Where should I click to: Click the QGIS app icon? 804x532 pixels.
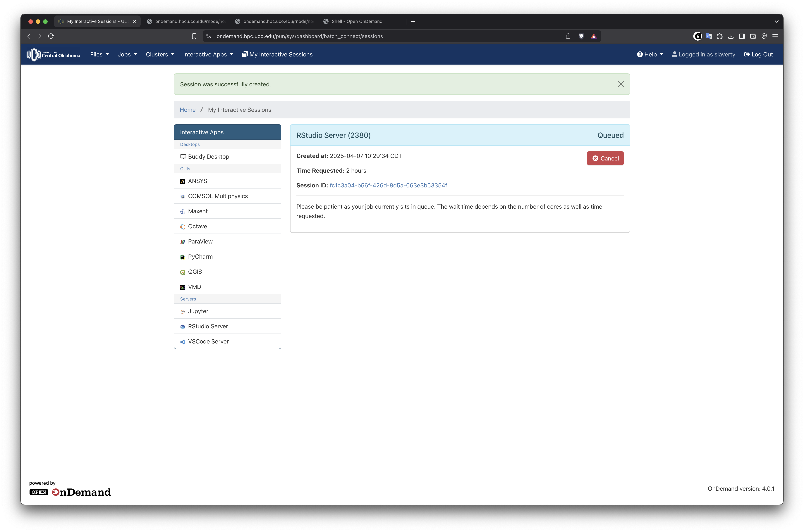coord(183,272)
